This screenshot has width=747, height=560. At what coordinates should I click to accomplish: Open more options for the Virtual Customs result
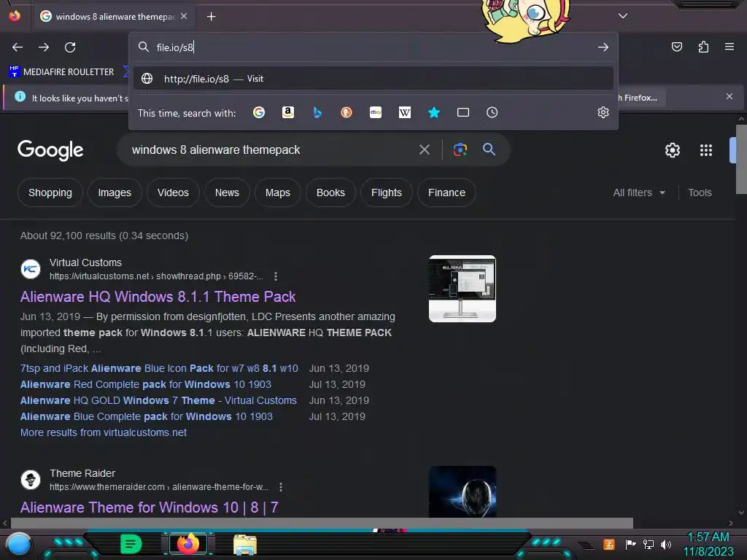(275, 276)
